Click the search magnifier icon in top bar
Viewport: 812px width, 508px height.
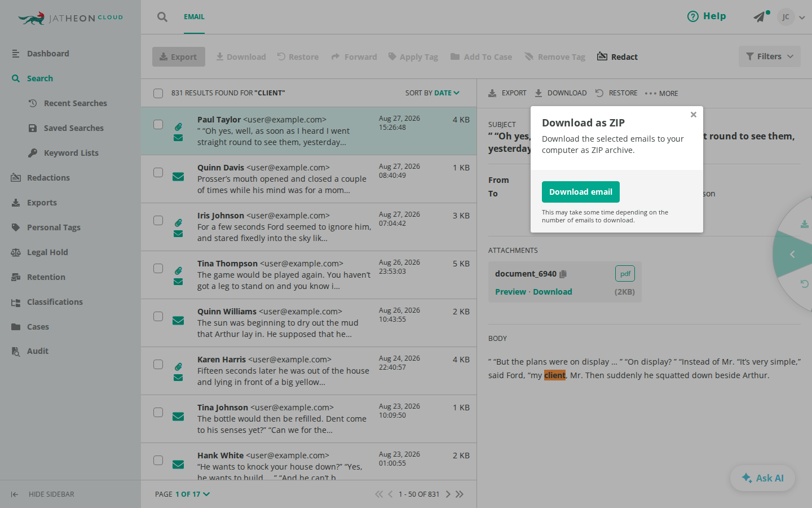[162, 17]
